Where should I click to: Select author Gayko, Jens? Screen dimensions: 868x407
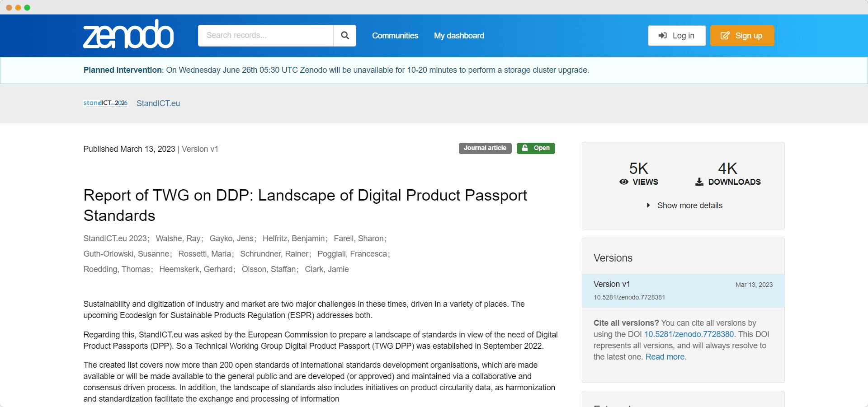231,239
